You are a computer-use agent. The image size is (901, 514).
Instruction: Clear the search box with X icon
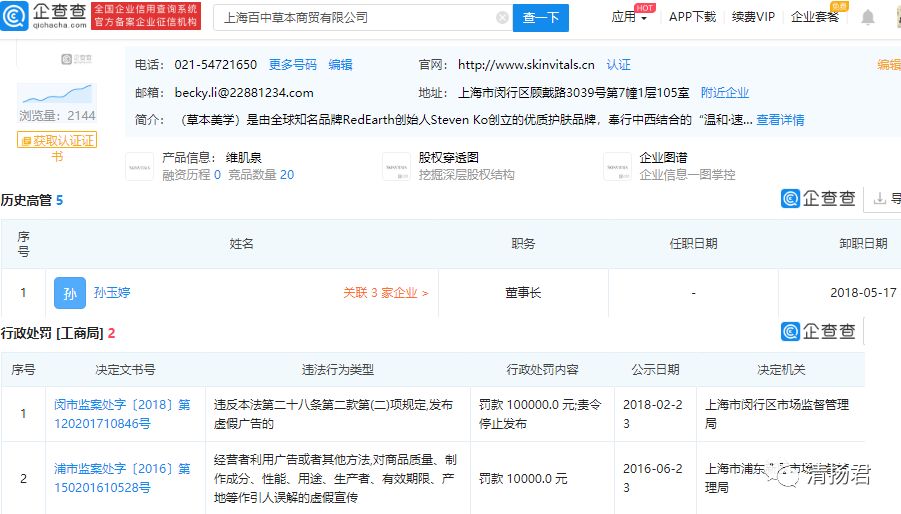pyautogui.click(x=502, y=18)
